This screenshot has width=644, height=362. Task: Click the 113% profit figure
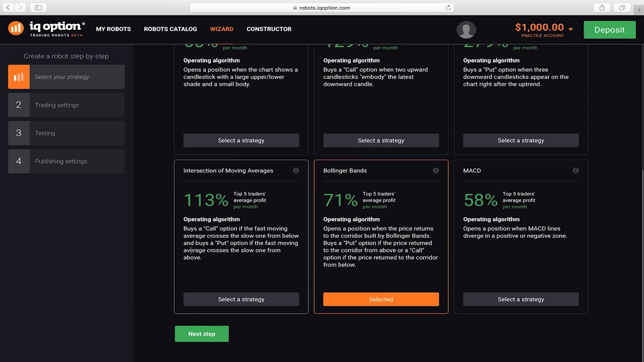tap(206, 200)
